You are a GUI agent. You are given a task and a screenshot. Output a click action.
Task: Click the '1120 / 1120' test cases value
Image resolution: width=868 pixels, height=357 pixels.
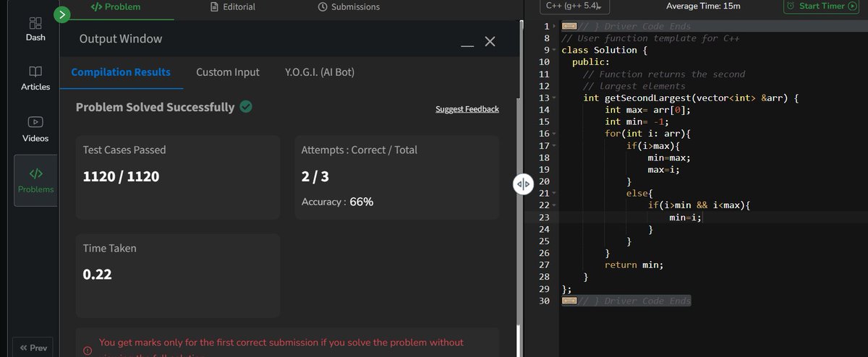(x=122, y=176)
